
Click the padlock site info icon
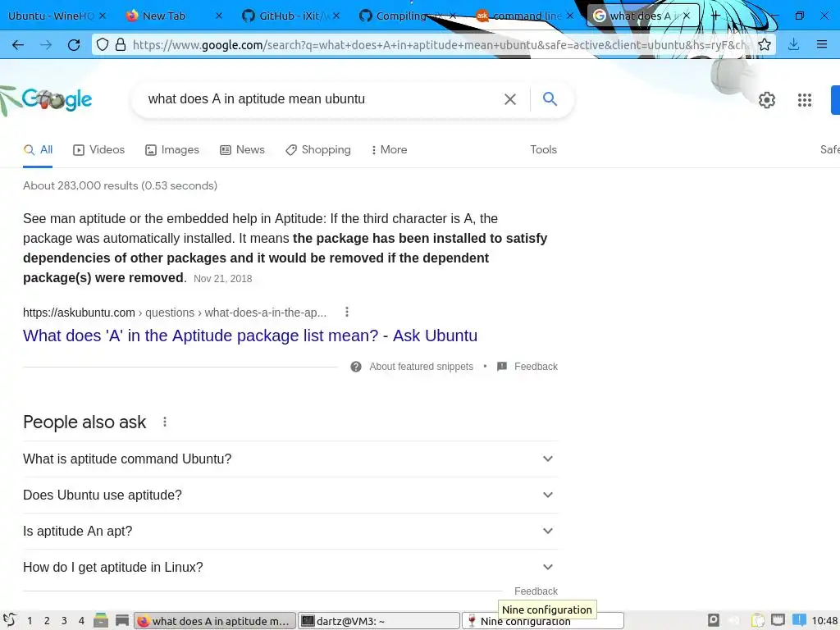point(121,44)
